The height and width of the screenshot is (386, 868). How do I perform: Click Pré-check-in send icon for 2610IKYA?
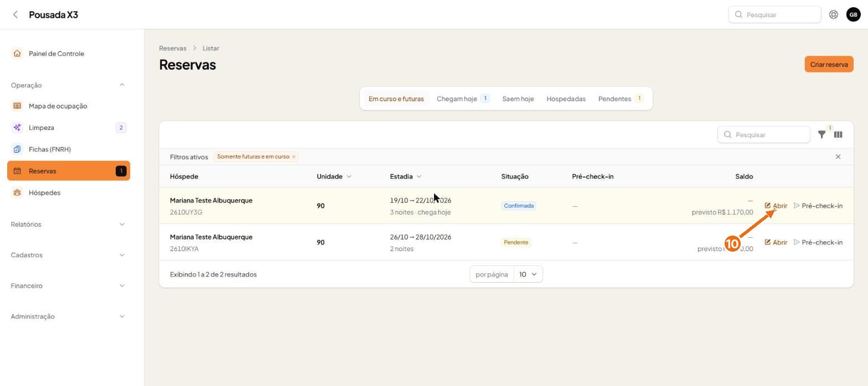[x=797, y=242]
